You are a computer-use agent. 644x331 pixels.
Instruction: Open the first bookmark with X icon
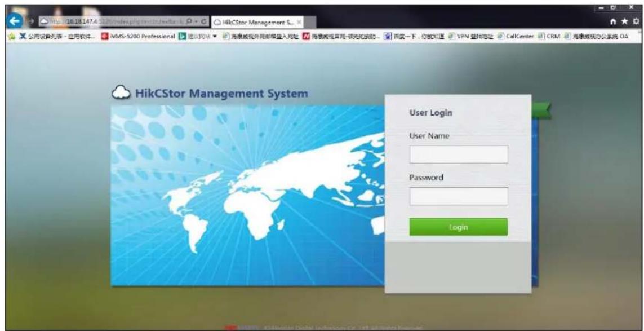click(x=59, y=36)
